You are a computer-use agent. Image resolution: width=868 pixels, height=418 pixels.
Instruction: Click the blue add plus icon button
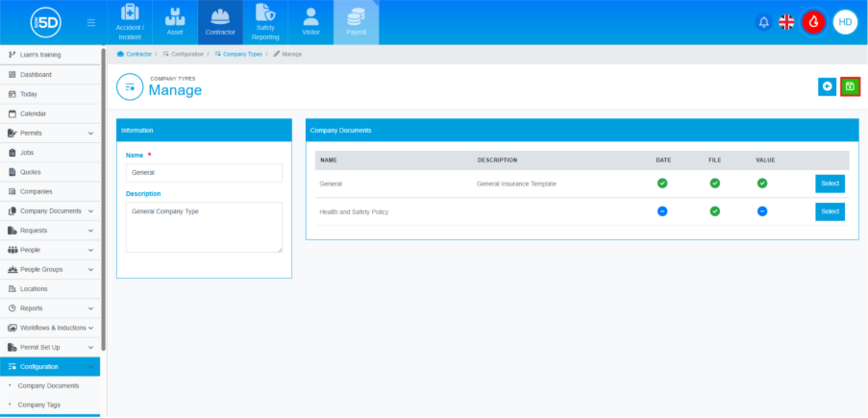[827, 86]
